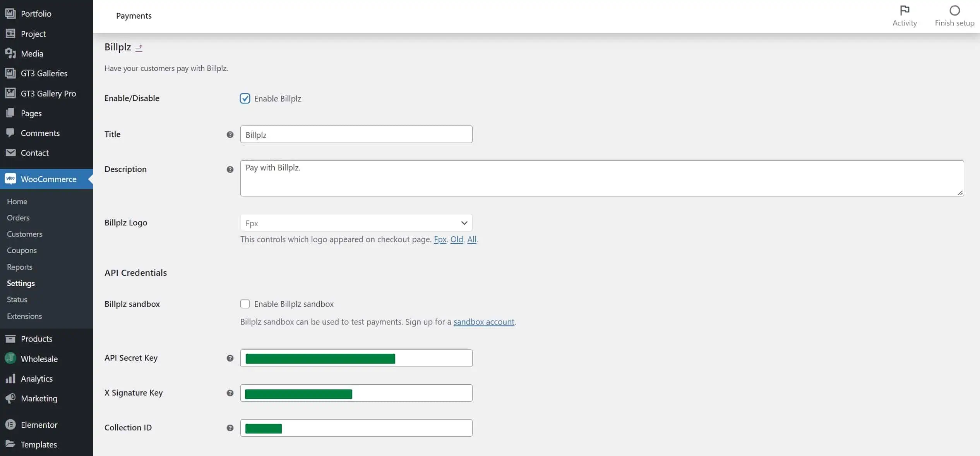This screenshot has height=456, width=980.
Task: Click the GT3 Gallery Pro icon
Action: 10,93
